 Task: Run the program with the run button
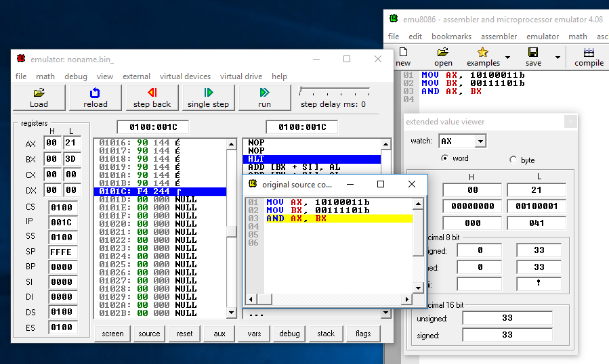[x=264, y=97]
